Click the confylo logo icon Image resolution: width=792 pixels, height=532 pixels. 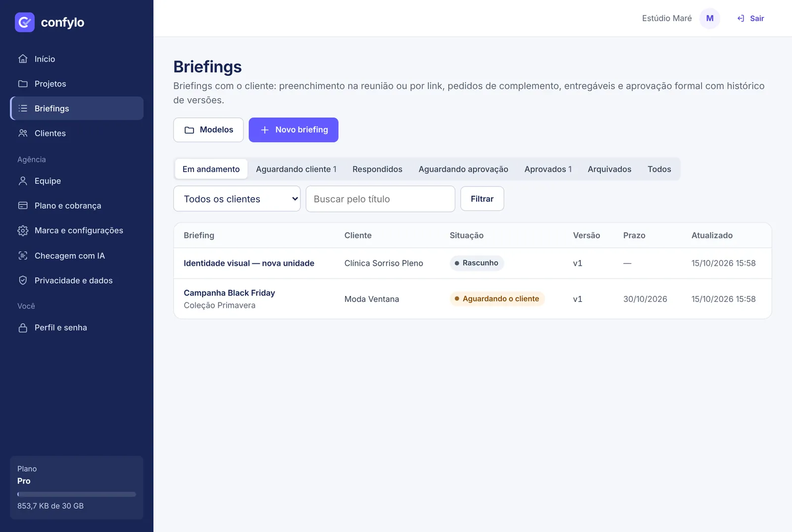pyautogui.click(x=25, y=22)
